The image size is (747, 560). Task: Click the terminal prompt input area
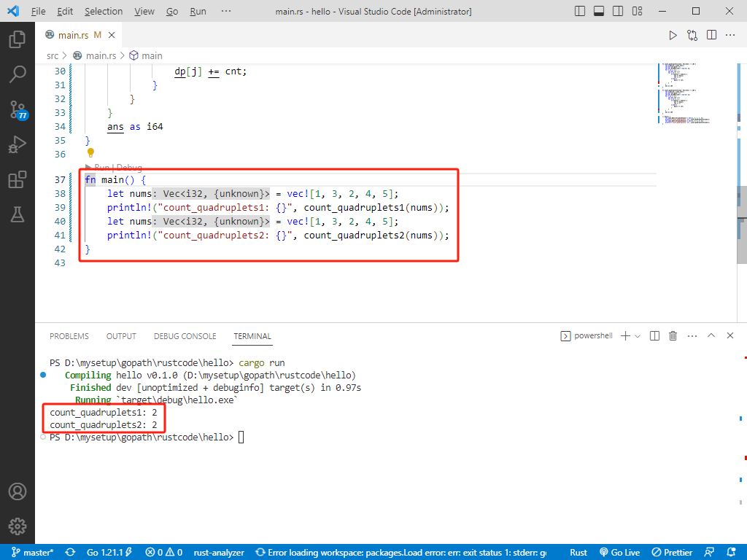(241, 437)
